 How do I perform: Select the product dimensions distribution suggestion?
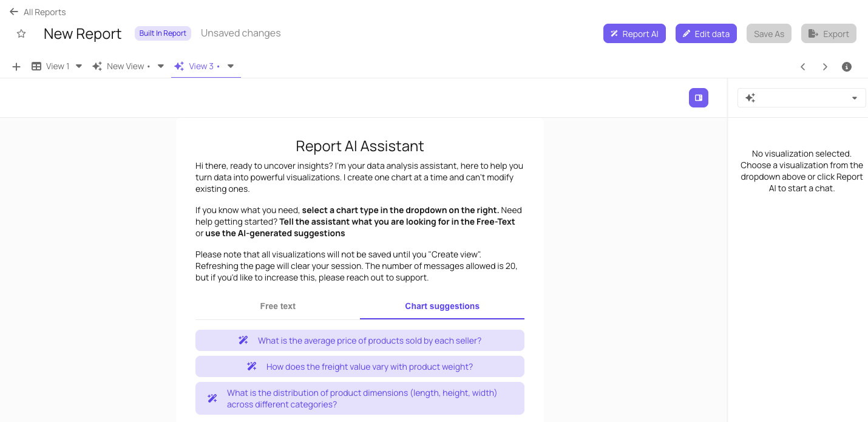pos(360,398)
